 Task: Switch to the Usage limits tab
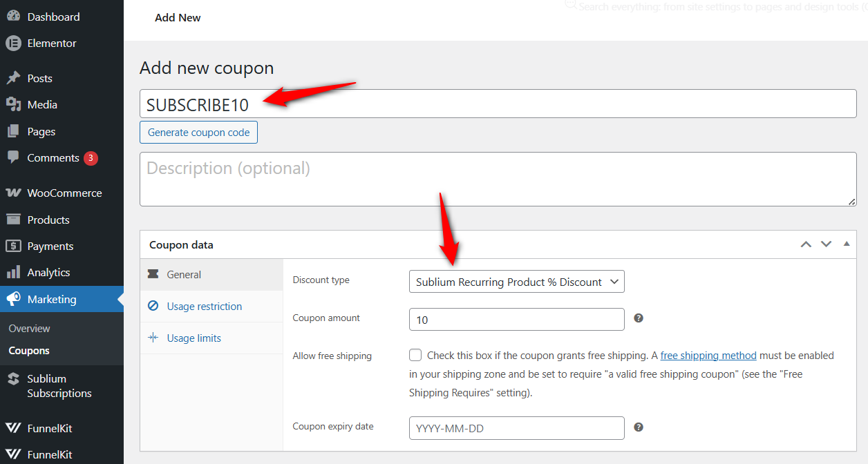pyautogui.click(x=194, y=338)
